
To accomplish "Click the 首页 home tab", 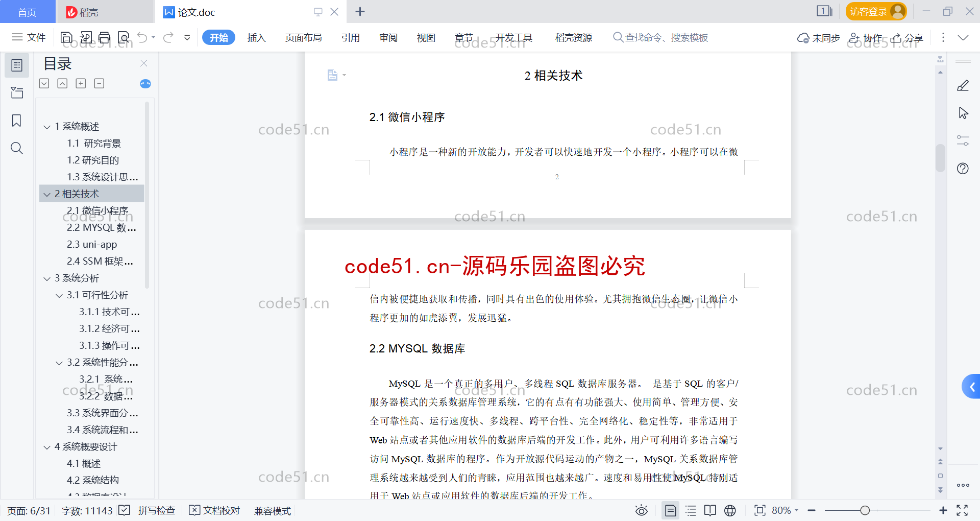I will click(x=28, y=12).
